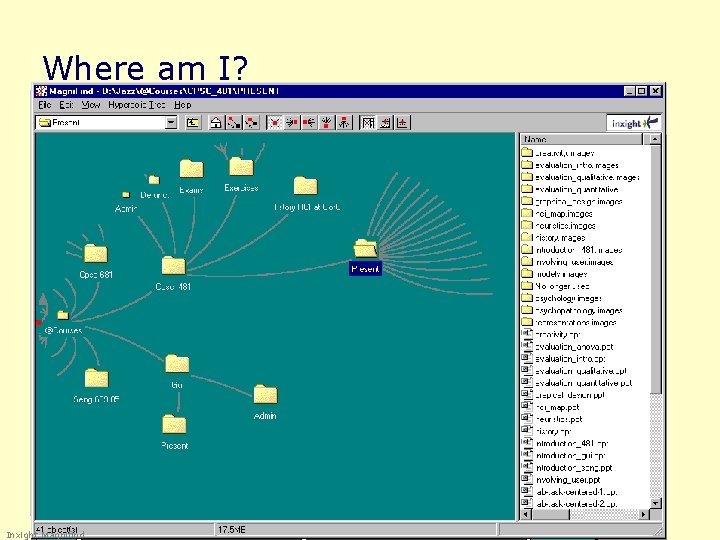Select evaluation_intro.ppt file

(x=563, y=359)
